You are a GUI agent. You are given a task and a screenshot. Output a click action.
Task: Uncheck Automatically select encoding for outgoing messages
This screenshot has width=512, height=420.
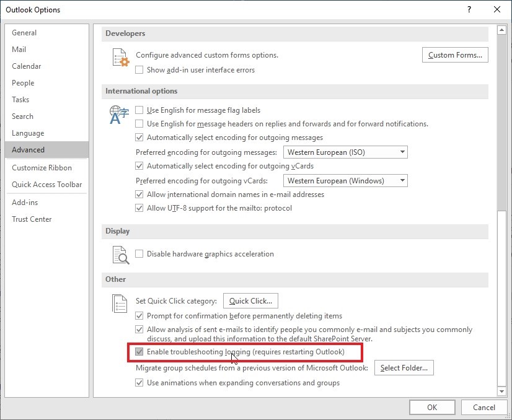(x=139, y=138)
